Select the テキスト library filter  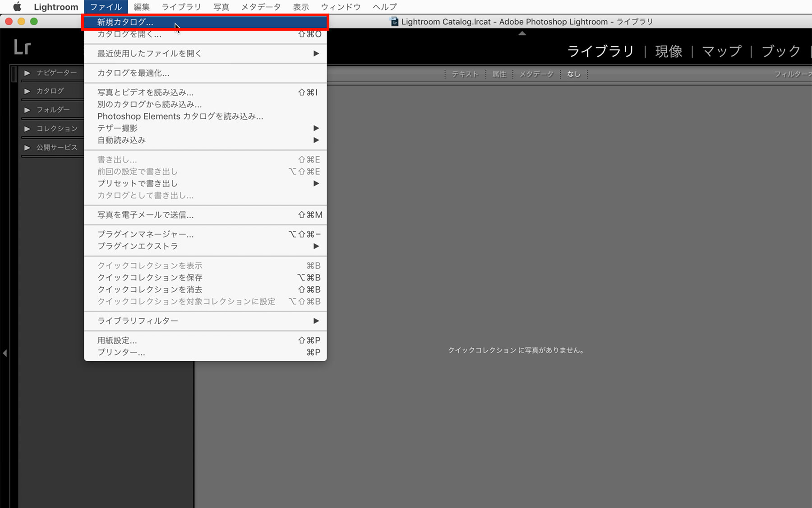465,74
